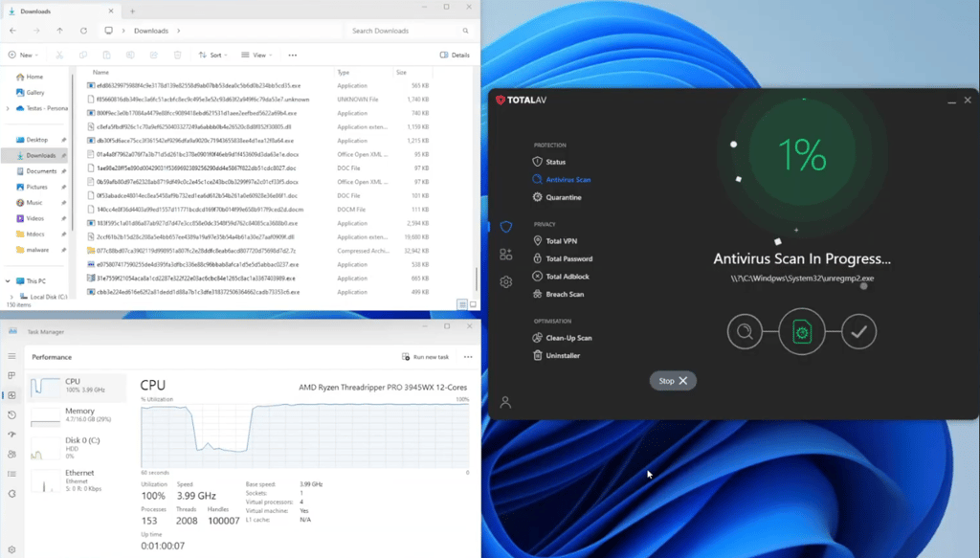Click Explorer file list vertical scrollbar
The height and width of the screenshot is (558, 980).
click(x=477, y=279)
